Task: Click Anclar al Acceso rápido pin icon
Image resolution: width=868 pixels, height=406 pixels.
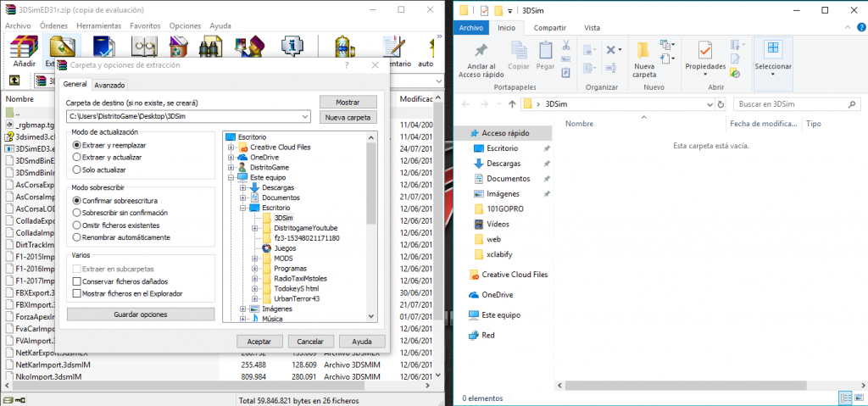Action: pyautogui.click(x=481, y=52)
